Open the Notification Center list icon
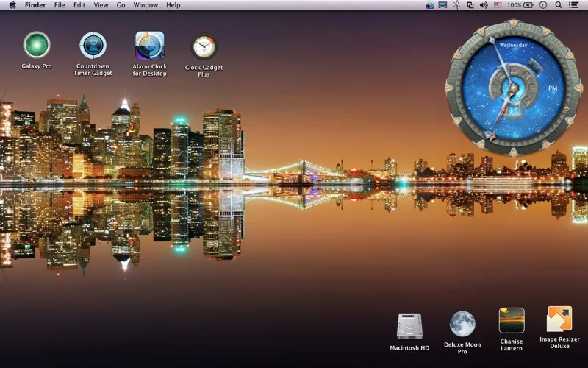 (573, 5)
